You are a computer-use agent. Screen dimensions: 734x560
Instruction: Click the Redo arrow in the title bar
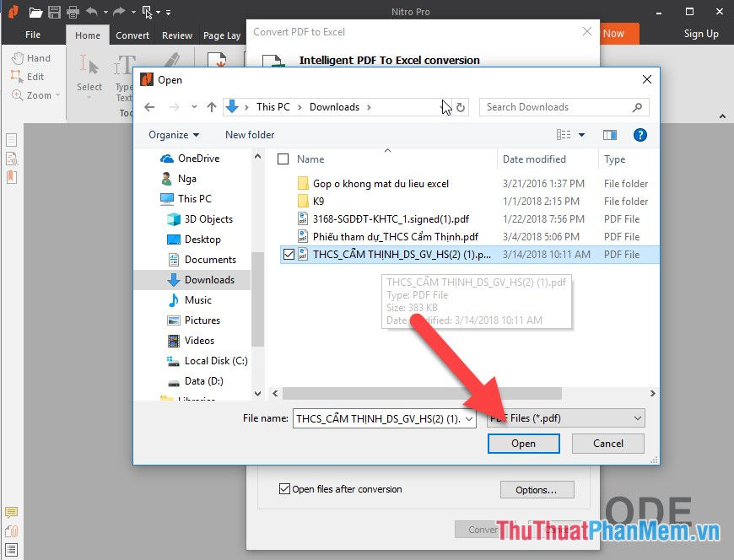(119, 12)
